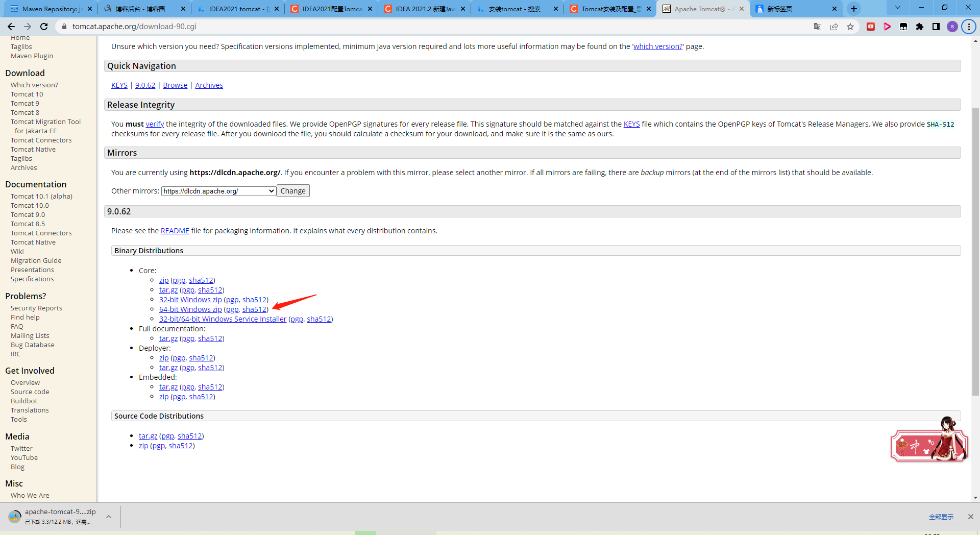Screen dimensions: 980x535
Task: Open the Google Translate page icon
Action: coord(818,27)
